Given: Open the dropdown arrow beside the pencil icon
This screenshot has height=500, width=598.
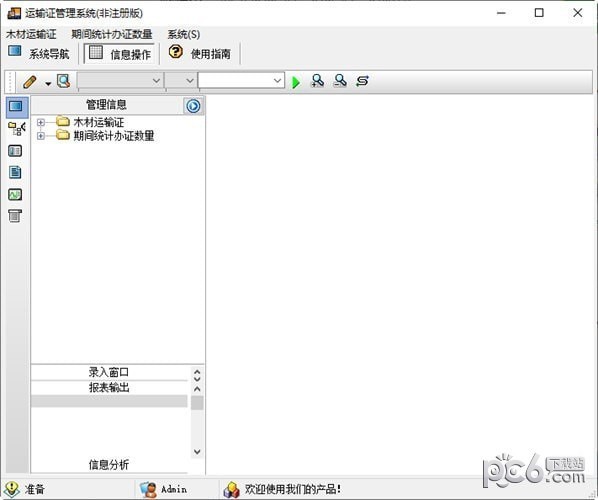Looking at the screenshot, I should coord(48,83).
